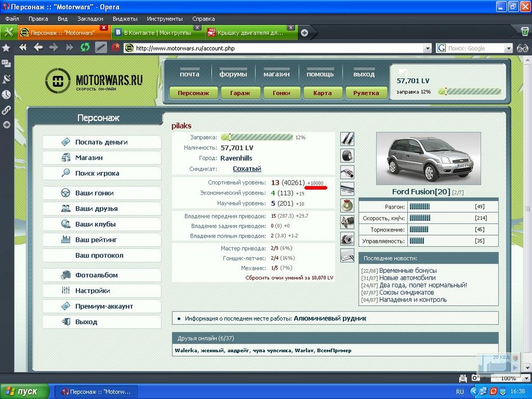Click Премиум-аккаунт in the sidebar

[x=102, y=306]
